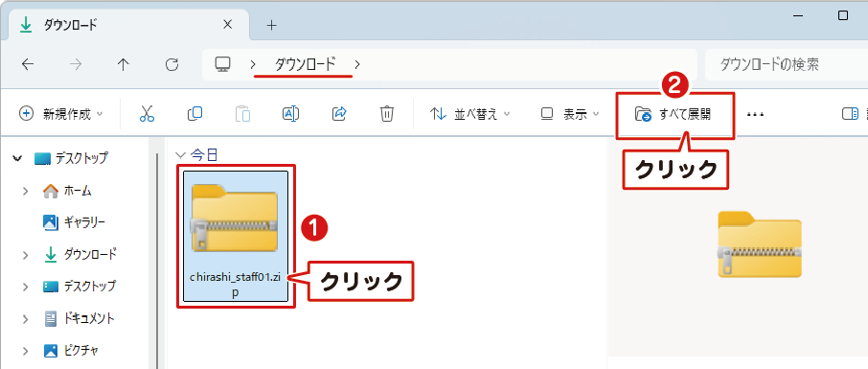Open the 表示 view dropdown
Viewport: 868px width, 369px height.
click(570, 114)
